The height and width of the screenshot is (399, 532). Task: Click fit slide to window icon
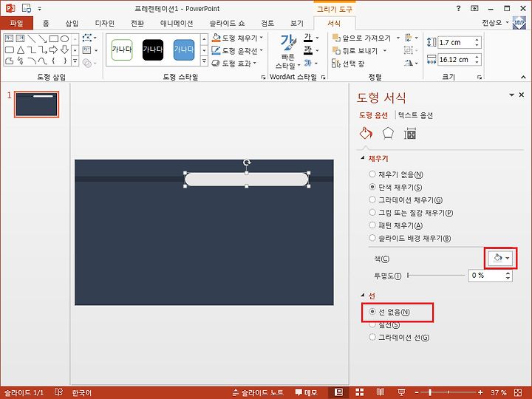518,392
